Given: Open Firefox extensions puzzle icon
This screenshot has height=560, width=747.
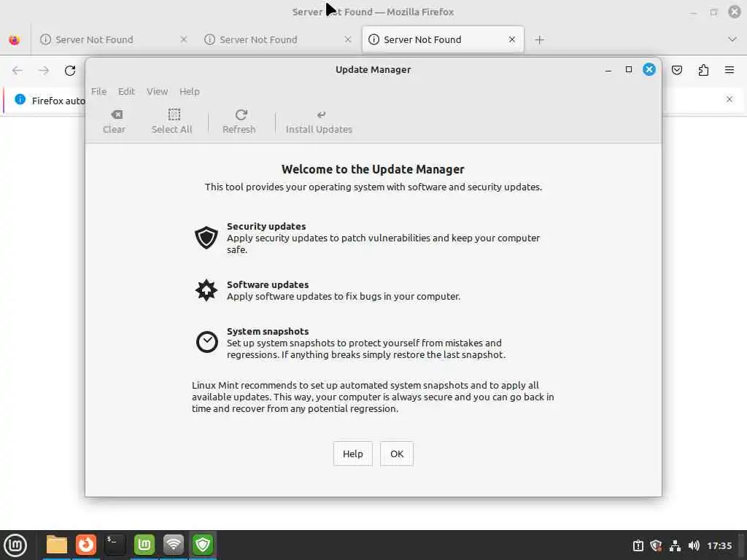Looking at the screenshot, I should 703,71.
